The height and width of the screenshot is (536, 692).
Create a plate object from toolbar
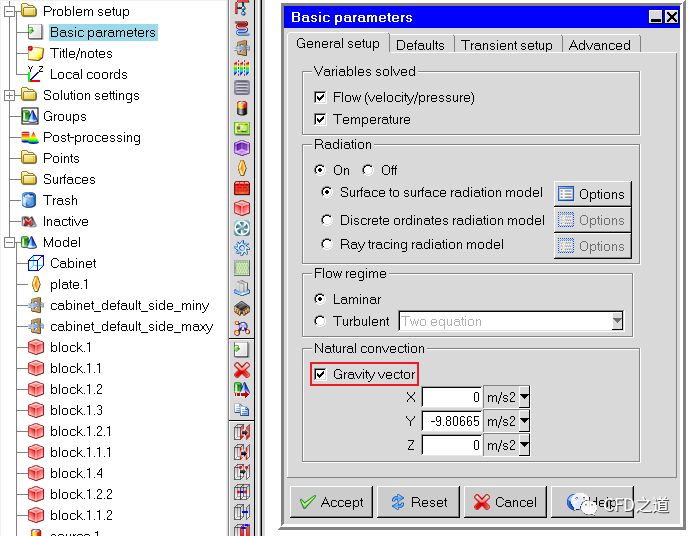coord(242,168)
